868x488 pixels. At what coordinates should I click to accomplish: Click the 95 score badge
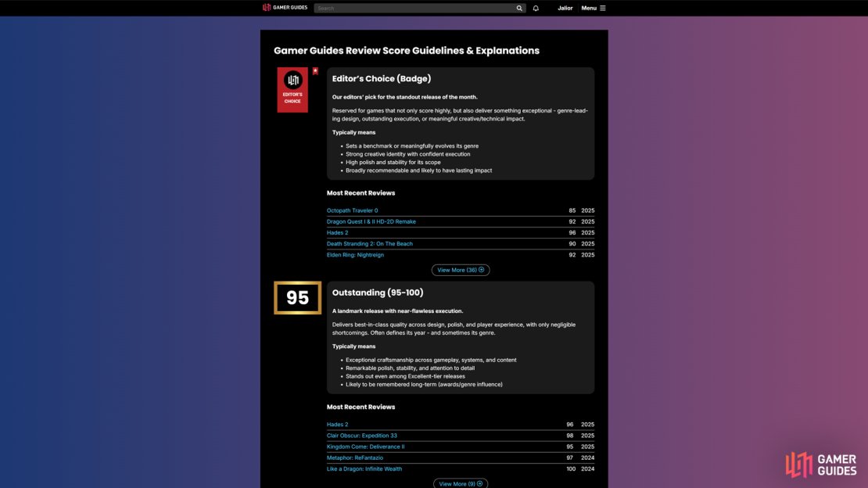click(297, 297)
